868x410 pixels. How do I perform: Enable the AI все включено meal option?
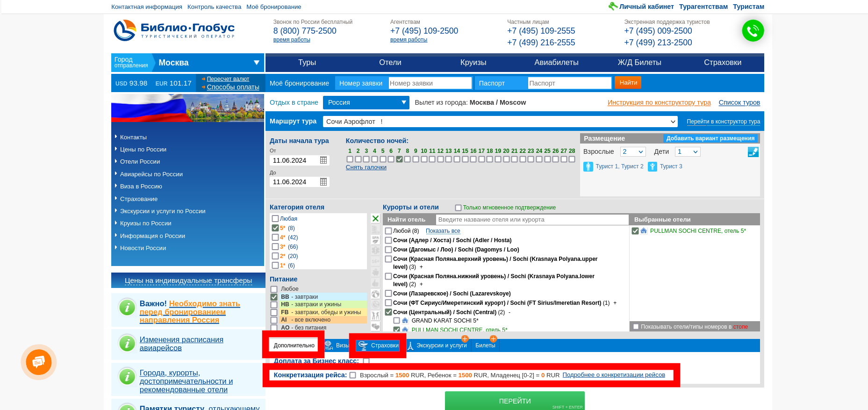(274, 320)
